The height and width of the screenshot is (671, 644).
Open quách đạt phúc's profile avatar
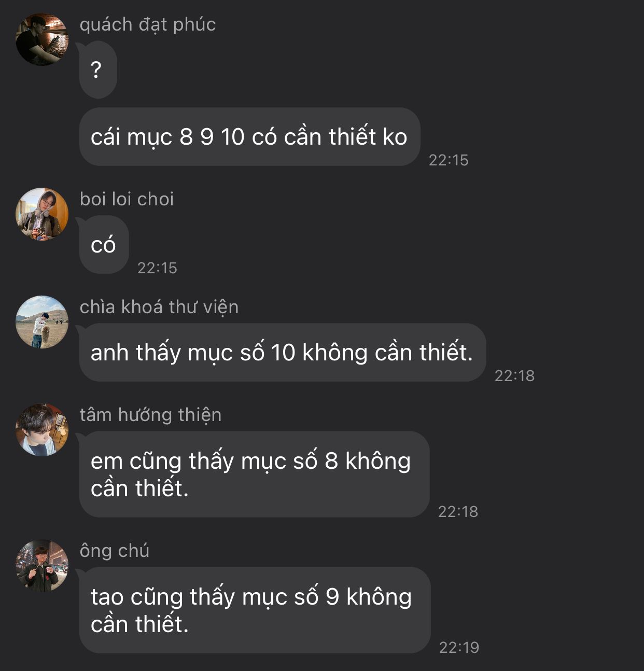pyautogui.click(x=42, y=39)
